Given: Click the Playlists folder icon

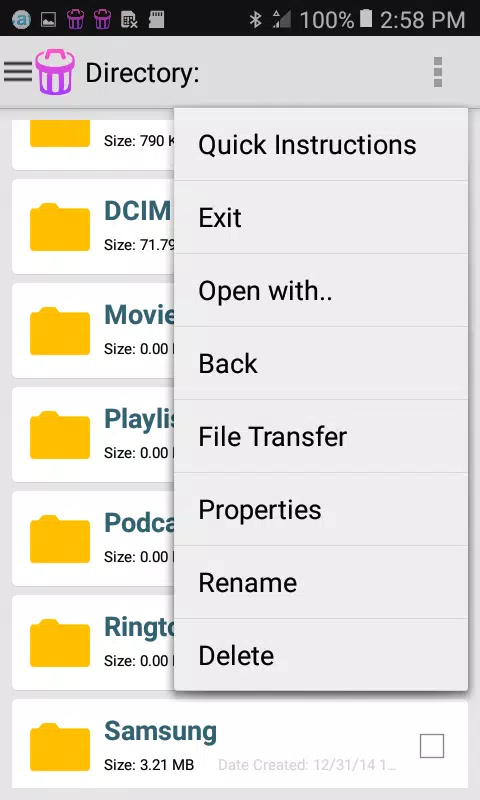Looking at the screenshot, I should click(60, 435).
